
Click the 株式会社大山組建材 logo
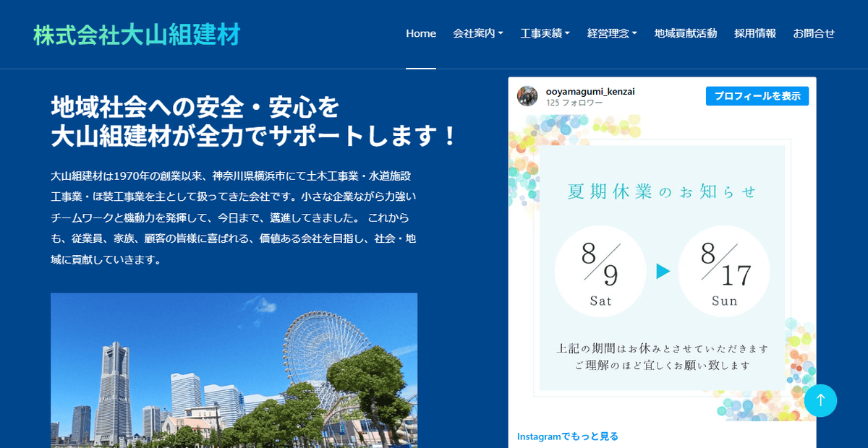coord(136,33)
